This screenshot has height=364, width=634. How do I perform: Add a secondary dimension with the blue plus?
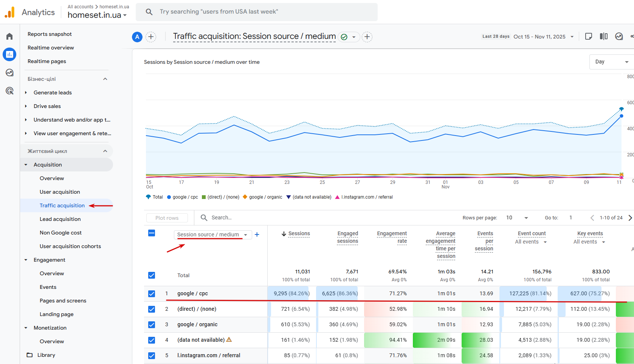point(257,234)
